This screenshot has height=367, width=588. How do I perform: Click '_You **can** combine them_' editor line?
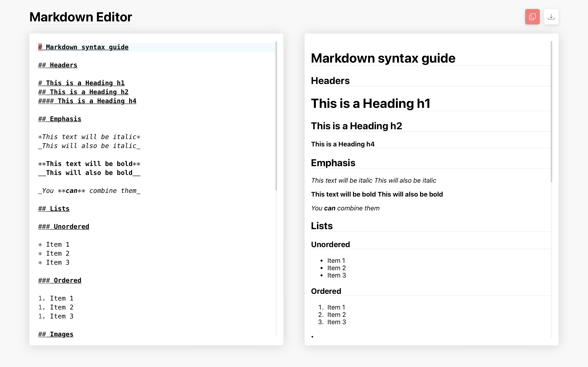coord(89,191)
